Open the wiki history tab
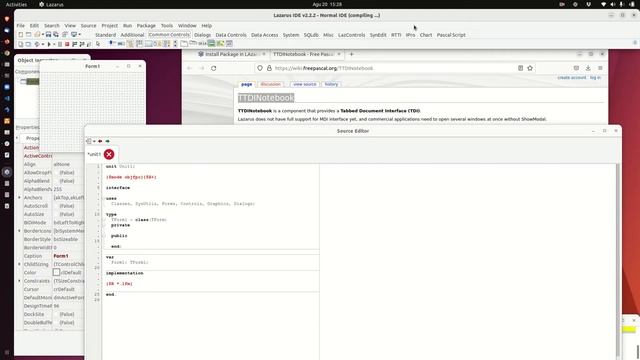 [x=331, y=84]
